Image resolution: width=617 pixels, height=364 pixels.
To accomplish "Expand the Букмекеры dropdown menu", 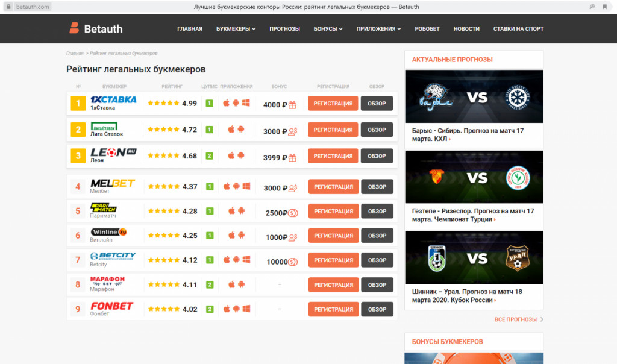I will click(236, 29).
